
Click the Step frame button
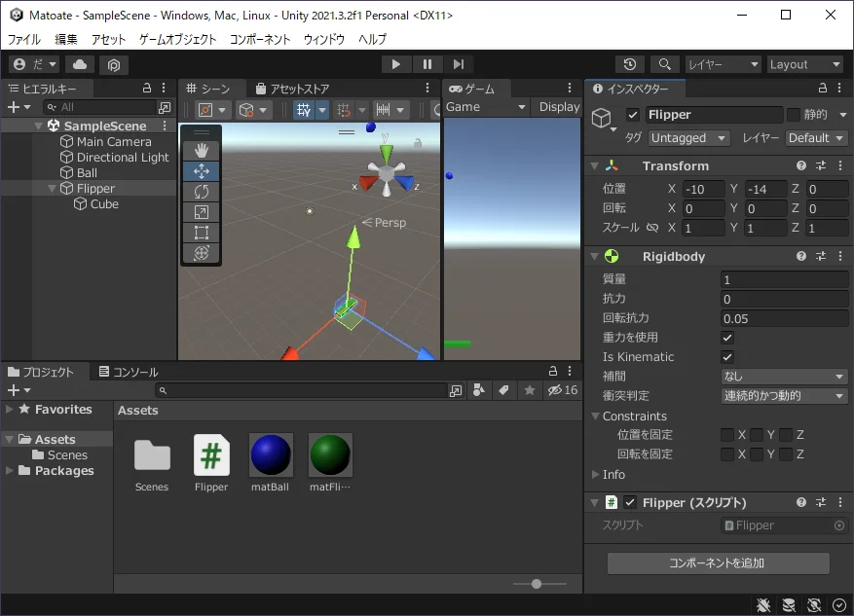tap(459, 64)
